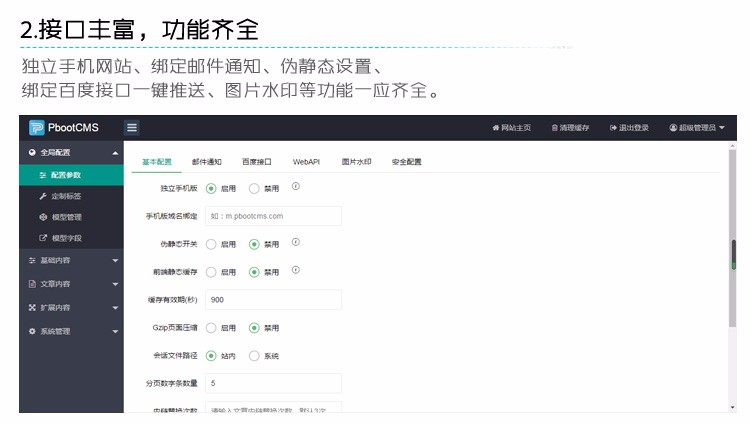
Task: Open 定制标签 with the wrench icon
Action: point(68,196)
